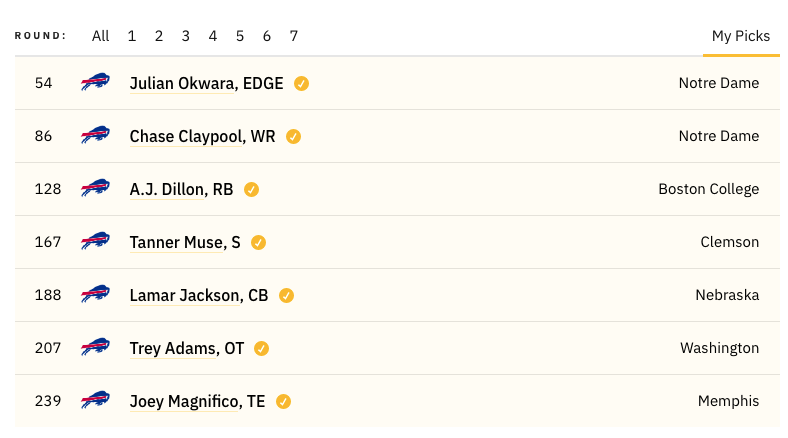Open Lamar Jackson player link
Screen dimensions: 788x438
click(x=199, y=295)
